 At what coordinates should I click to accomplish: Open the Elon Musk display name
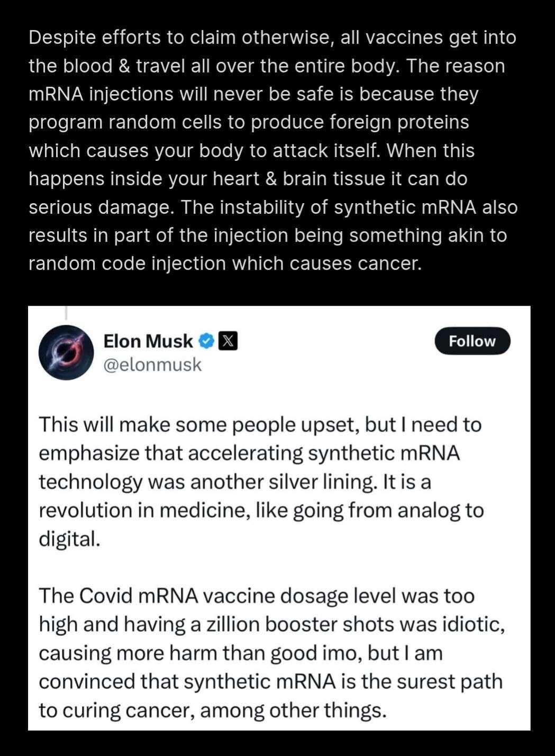tap(148, 341)
